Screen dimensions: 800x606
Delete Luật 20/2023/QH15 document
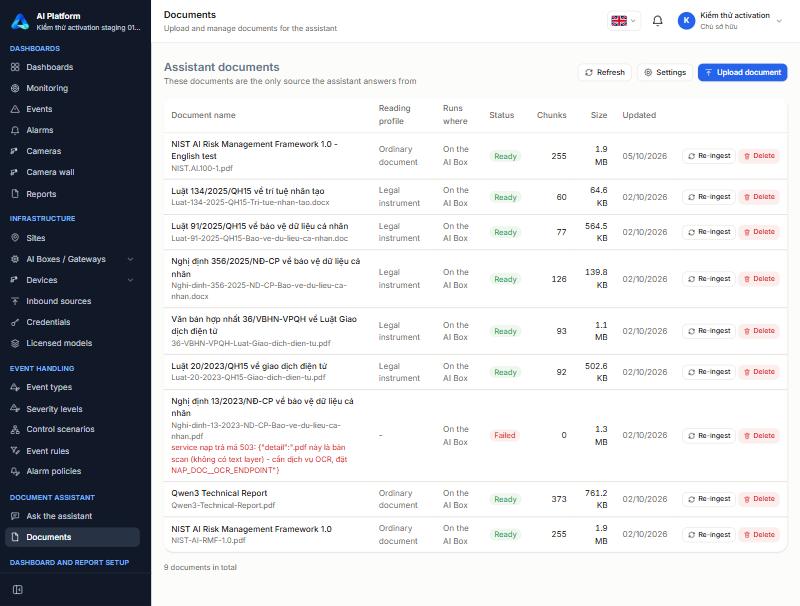pyautogui.click(x=759, y=372)
